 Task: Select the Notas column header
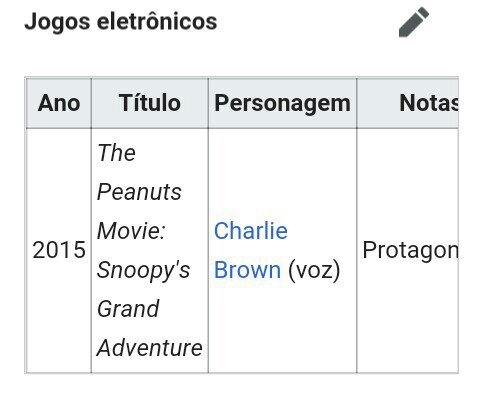pos(408,103)
